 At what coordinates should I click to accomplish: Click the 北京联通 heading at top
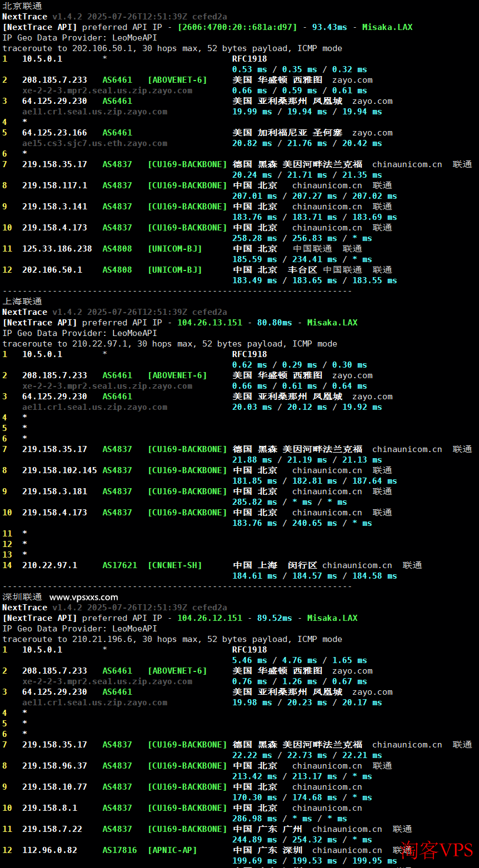click(22, 6)
